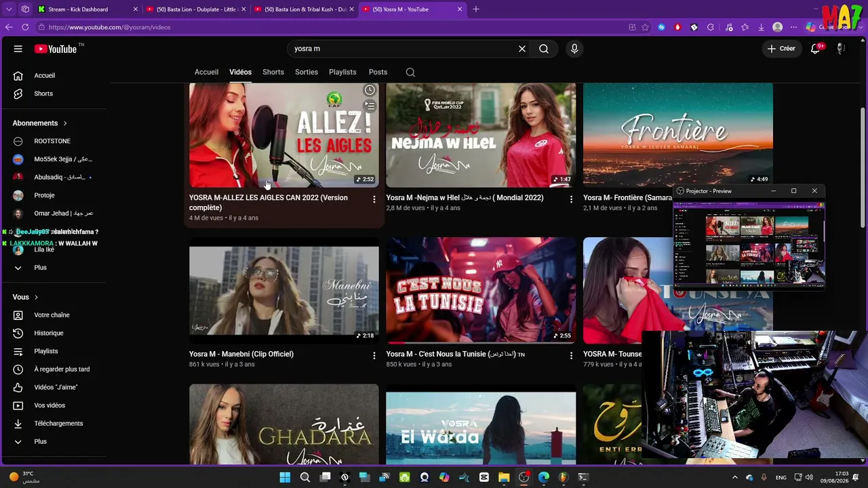Image resolution: width=868 pixels, height=488 pixels.
Task: Open Vidéos "J'aime" in the sidebar
Action: coord(54,388)
